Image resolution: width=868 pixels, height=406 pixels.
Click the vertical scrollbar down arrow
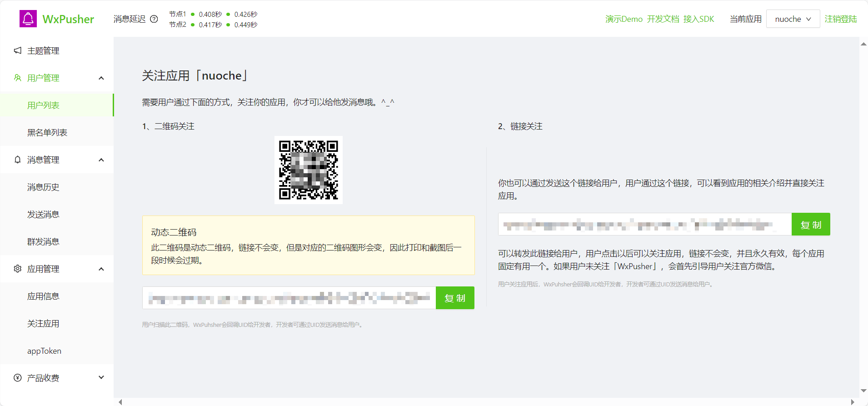pos(863,391)
